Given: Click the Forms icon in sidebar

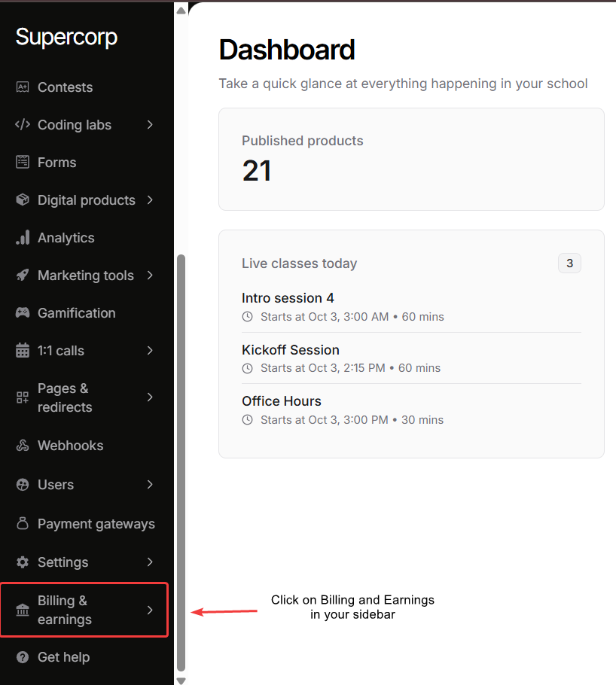Looking at the screenshot, I should pos(23,163).
